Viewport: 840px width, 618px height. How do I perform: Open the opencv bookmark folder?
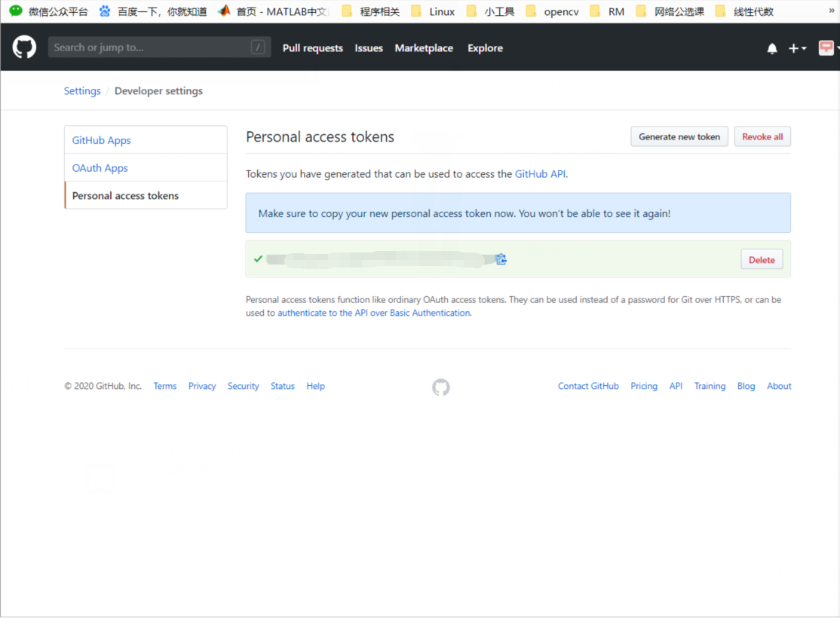(552, 11)
